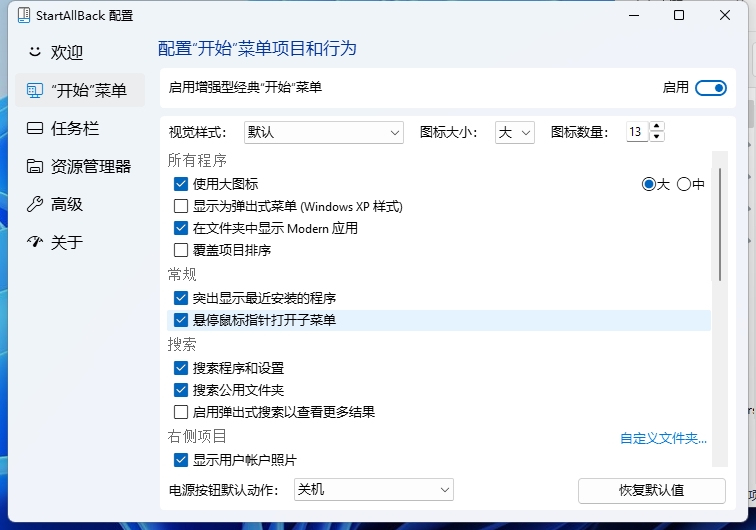Click 恢复默认值 button
This screenshot has width=756, height=530.
click(651, 490)
